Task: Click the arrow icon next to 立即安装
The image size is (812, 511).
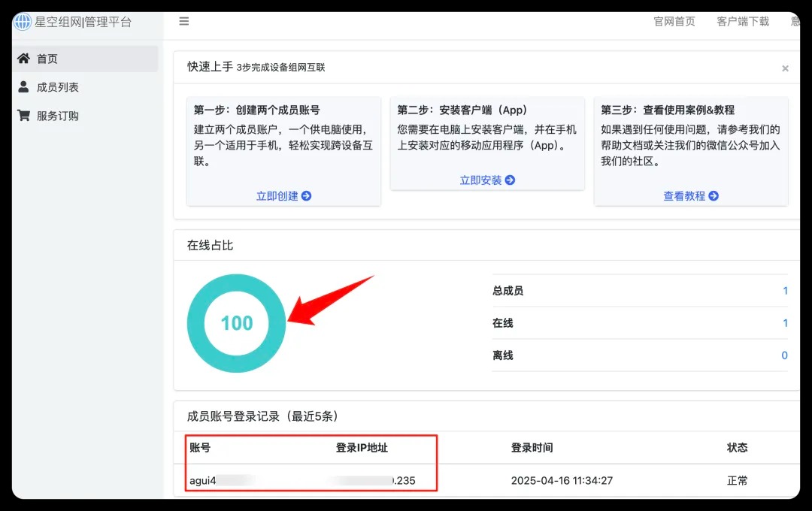Action: tap(510, 180)
